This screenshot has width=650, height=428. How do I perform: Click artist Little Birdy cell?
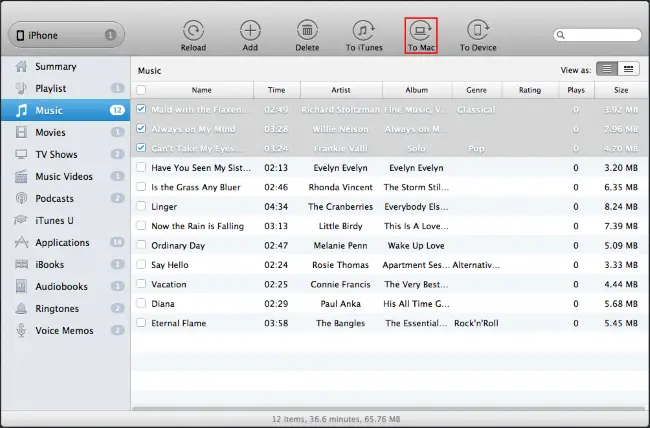pyautogui.click(x=340, y=226)
